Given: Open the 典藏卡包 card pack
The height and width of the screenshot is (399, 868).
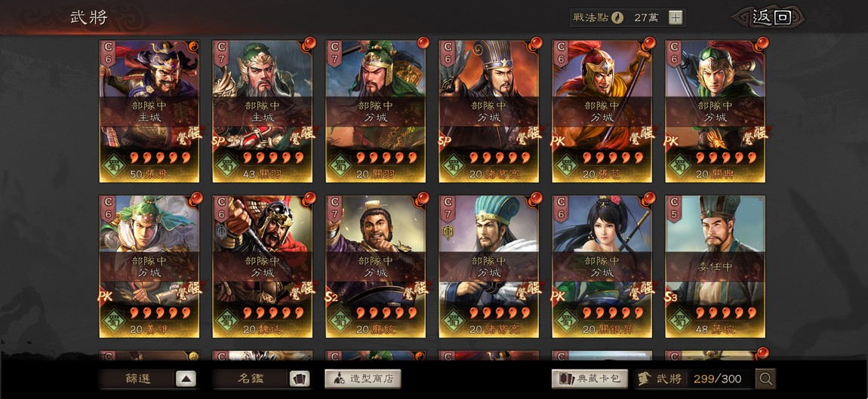Looking at the screenshot, I should point(589,379).
